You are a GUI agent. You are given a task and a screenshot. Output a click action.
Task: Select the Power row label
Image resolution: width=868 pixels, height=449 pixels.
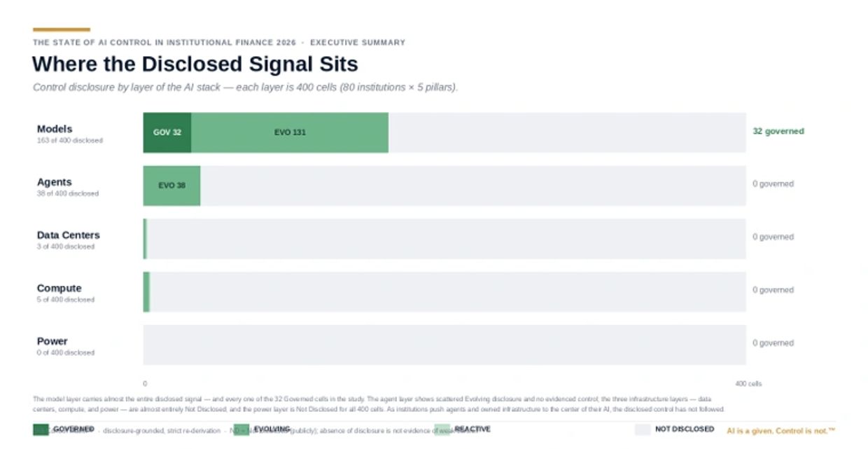pos(52,341)
